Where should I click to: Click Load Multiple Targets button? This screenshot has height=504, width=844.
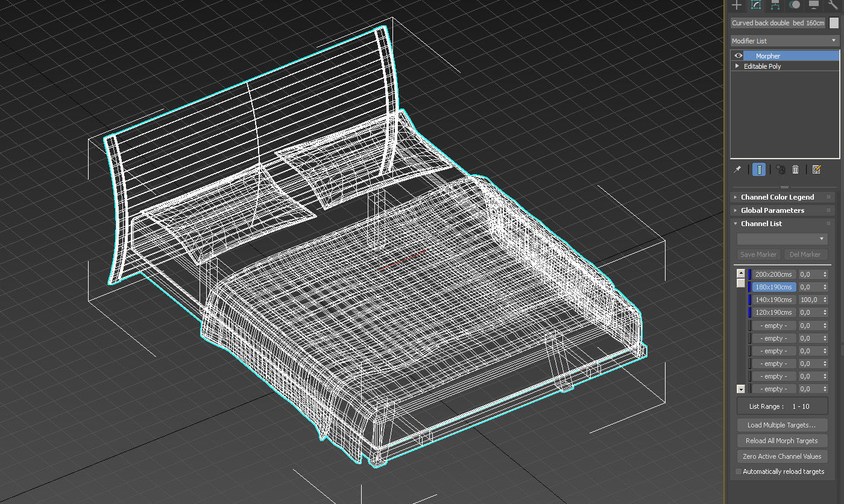click(x=783, y=425)
